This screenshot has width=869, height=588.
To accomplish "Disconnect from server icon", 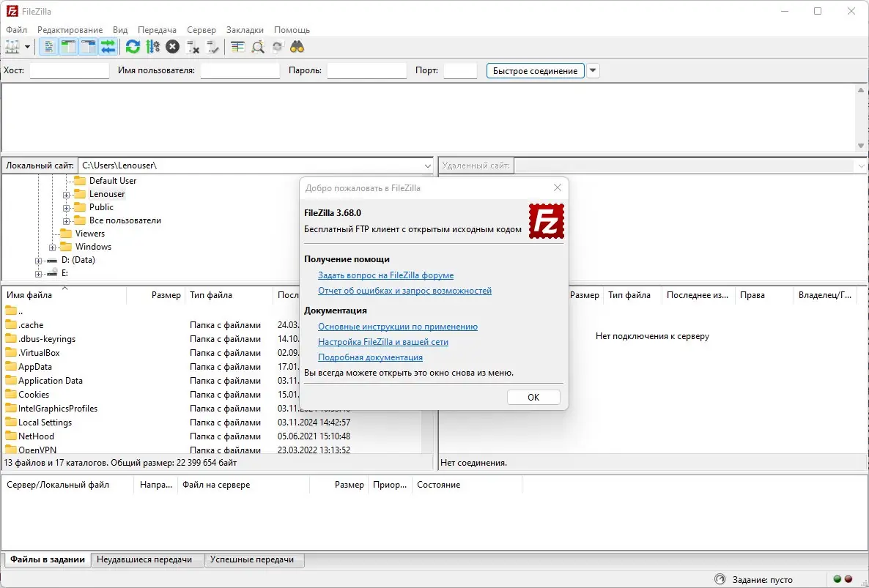I will pyautogui.click(x=192, y=47).
